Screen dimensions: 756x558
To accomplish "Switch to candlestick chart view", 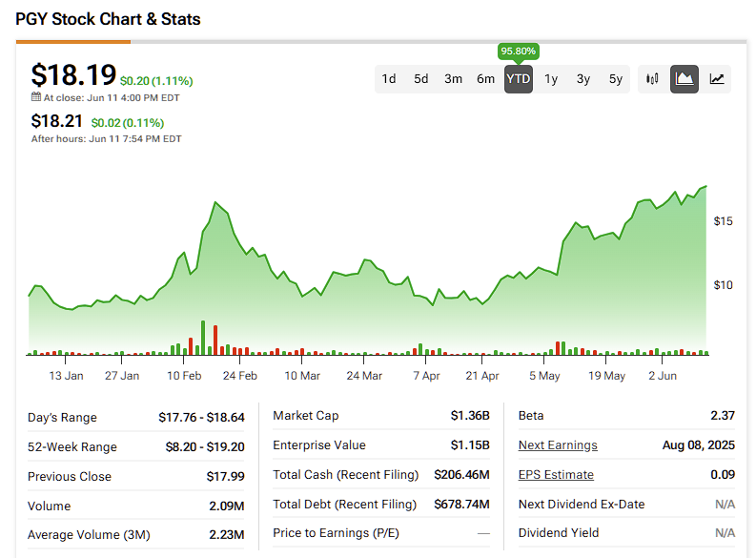I will click(652, 79).
